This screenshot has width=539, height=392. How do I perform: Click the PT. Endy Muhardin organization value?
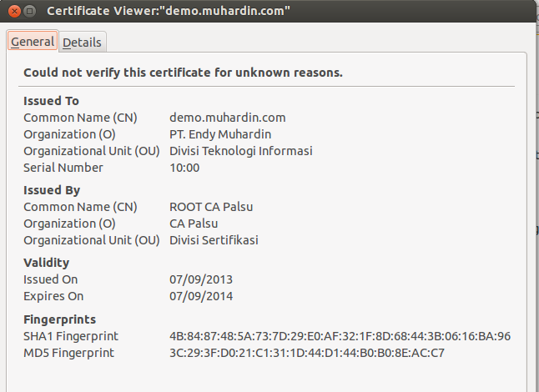[x=220, y=134]
